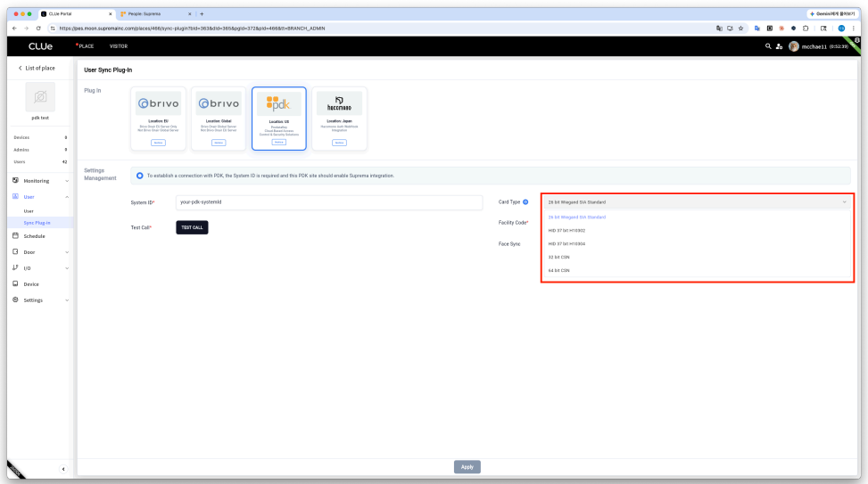Image resolution: width=868 pixels, height=484 pixels.
Task: Click the Schedule calendar icon
Action: [15, 235]
